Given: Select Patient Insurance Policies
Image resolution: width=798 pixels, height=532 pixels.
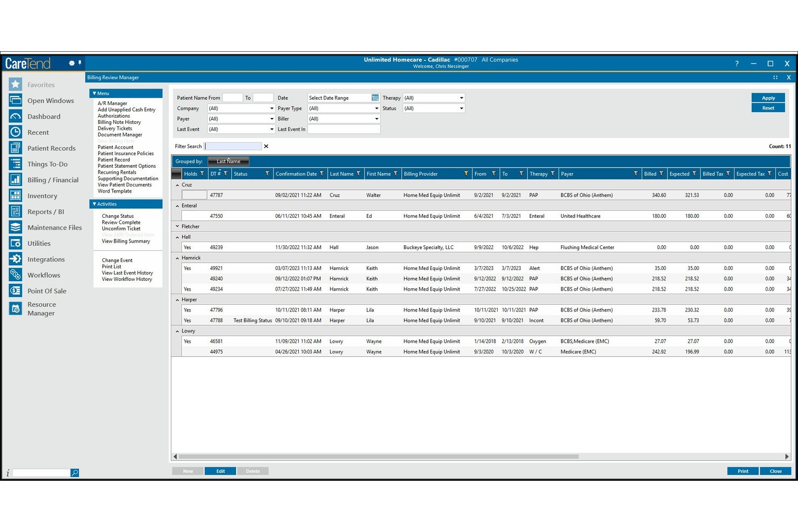Looking at the screenshot, I should point(126,154).
